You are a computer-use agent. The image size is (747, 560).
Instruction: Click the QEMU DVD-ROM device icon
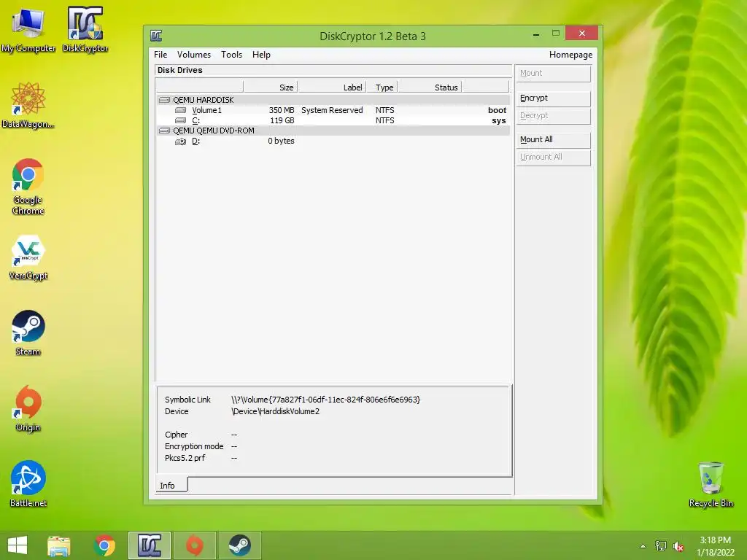click(x=164, y=131)
